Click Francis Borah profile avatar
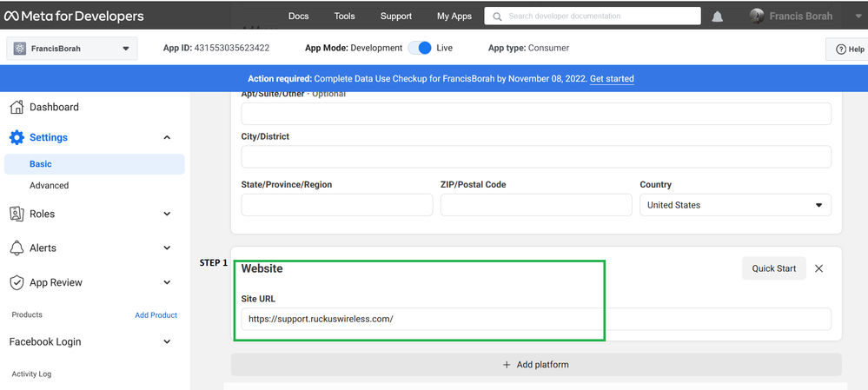 (757, 16)
